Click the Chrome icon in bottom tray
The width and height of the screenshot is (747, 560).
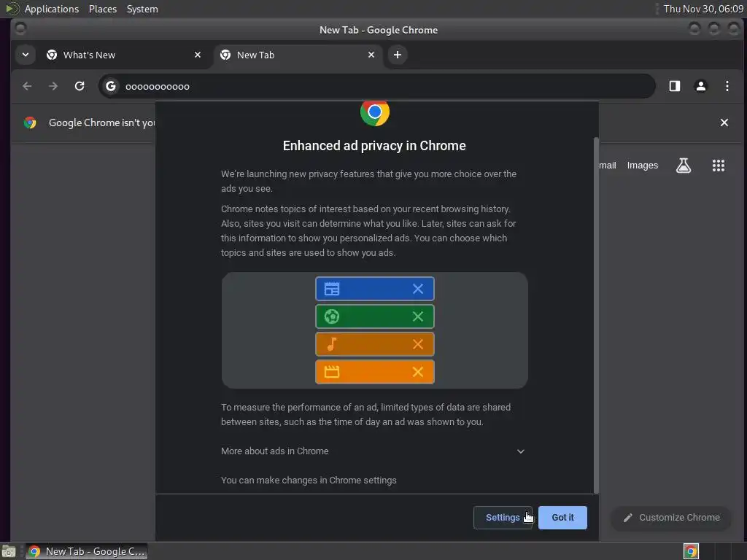click(691, 551)
